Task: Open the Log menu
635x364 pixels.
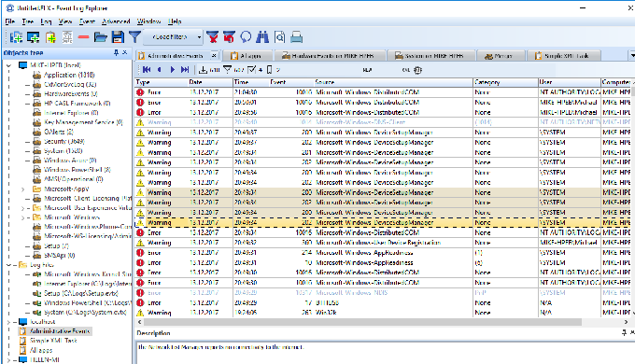Action: point(46,21)
